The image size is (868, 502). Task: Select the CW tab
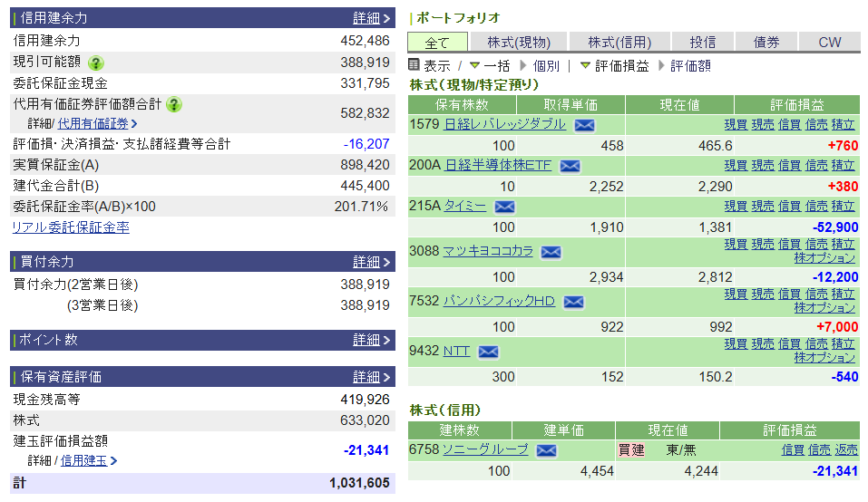click(x=829, y=42)
